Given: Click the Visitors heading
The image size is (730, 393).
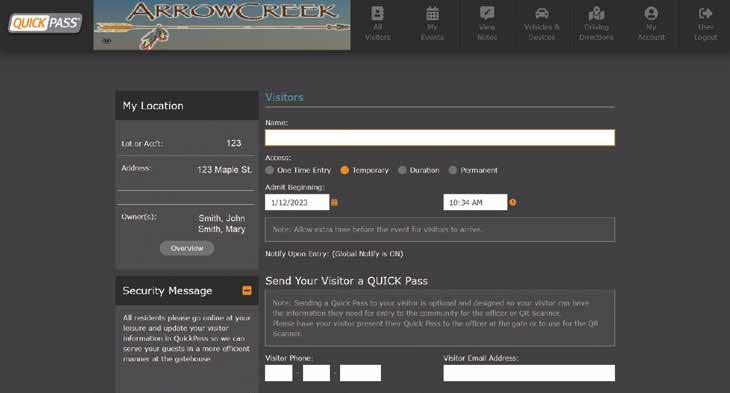Looking at the screenshot, I should click(284, 97).
